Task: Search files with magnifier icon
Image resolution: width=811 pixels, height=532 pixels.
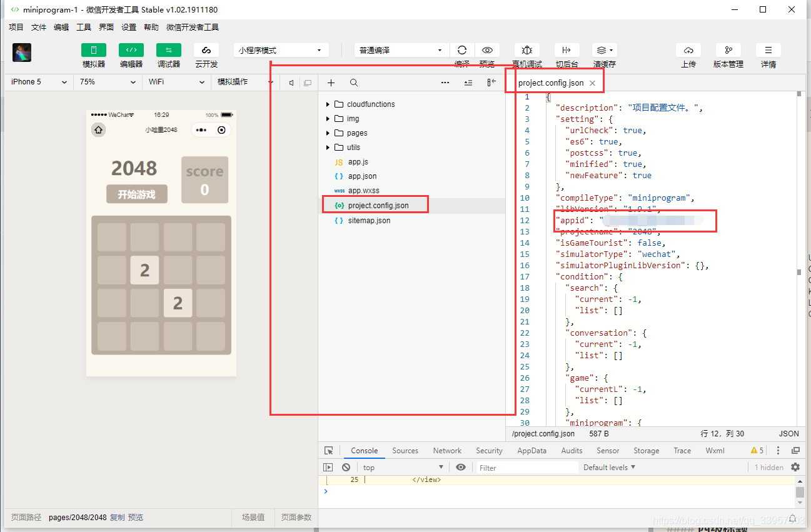Action: [354, 83]
